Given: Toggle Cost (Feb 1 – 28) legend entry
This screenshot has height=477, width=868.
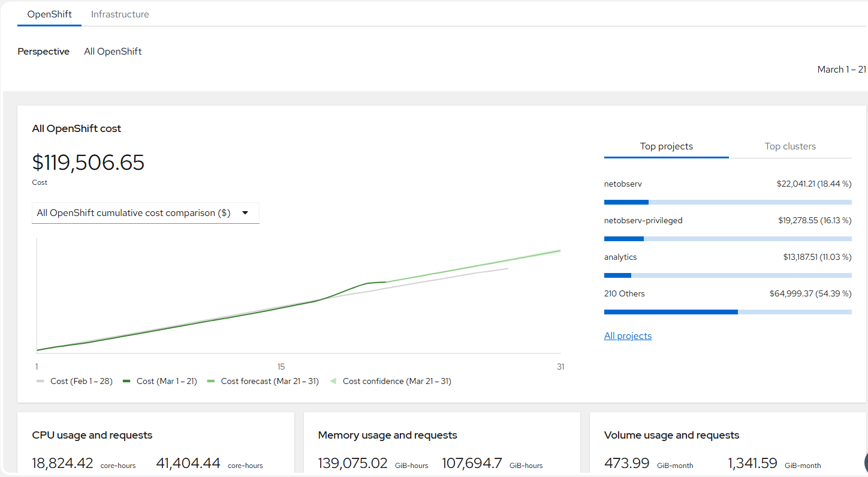Looking at the screenshot, I should 74,381.
